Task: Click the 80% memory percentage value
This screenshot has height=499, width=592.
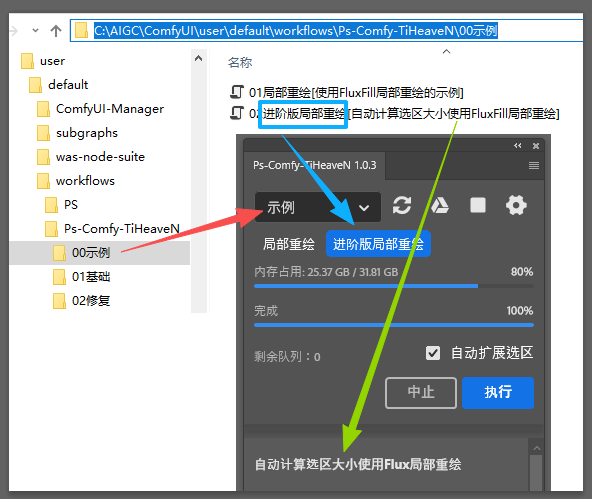Action: coord(522,272)
